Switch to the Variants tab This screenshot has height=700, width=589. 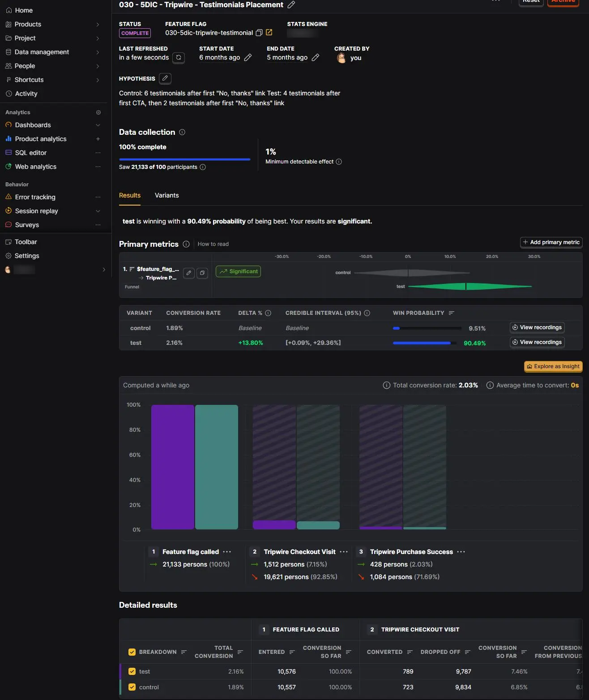(x=166, y=195)
